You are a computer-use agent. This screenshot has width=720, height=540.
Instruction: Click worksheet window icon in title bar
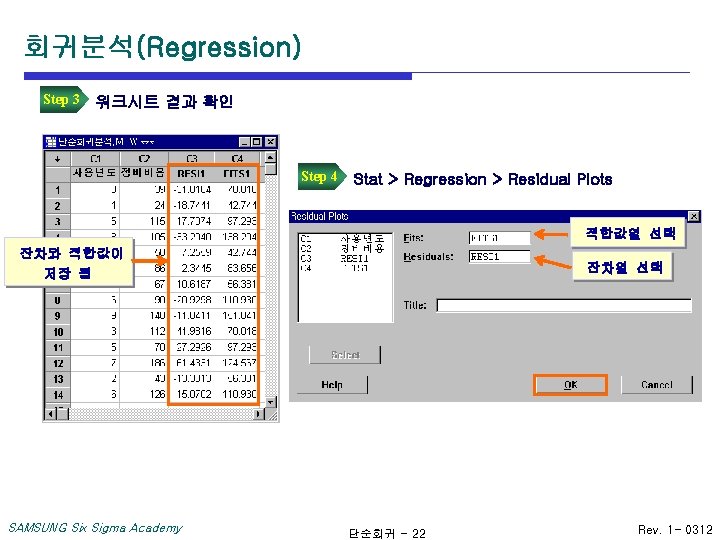(x=51, y=142)
